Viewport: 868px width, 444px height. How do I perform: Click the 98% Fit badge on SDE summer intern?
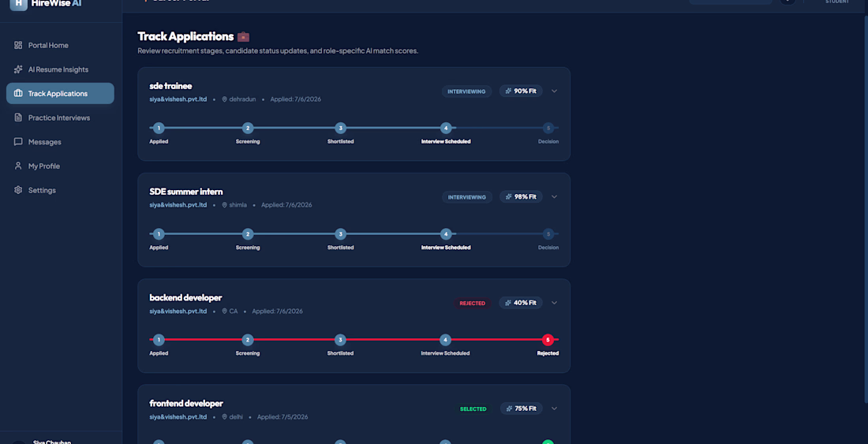tap(521, 197)
